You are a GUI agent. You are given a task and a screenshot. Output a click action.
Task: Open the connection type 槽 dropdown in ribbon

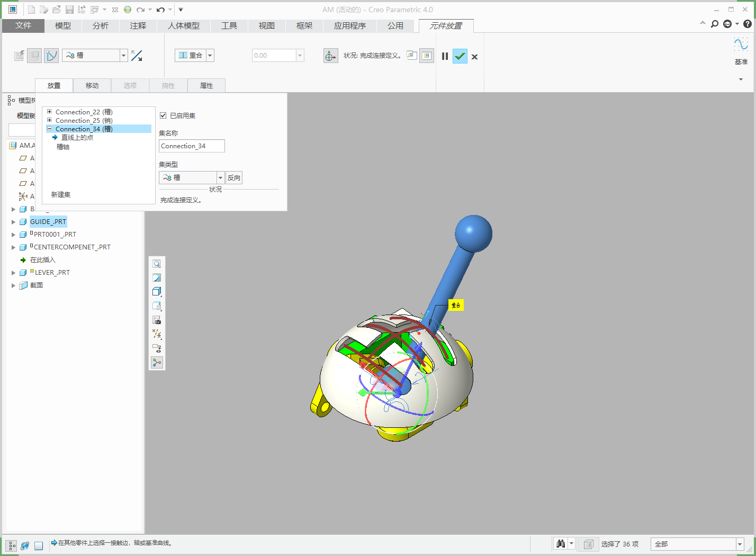click(123, 56)
